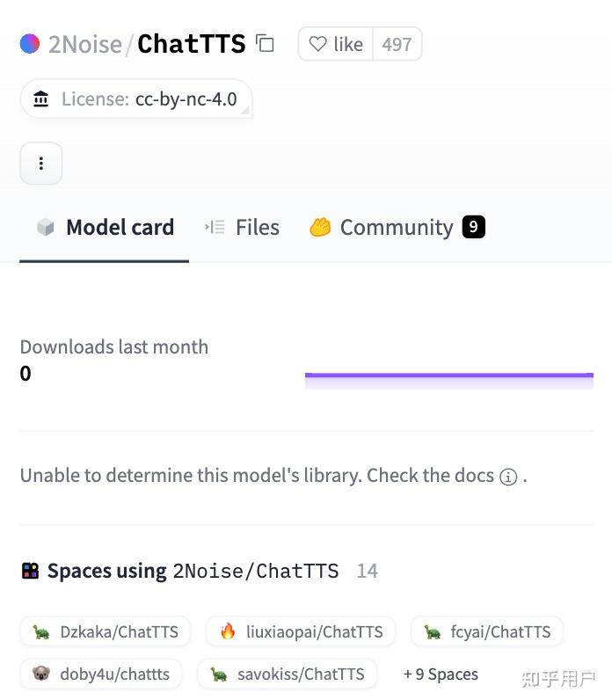The width and height of the screenshot is (612, 700).
Task: Expand the '+ 9 Spaces' list
Action: click(441, 674)
